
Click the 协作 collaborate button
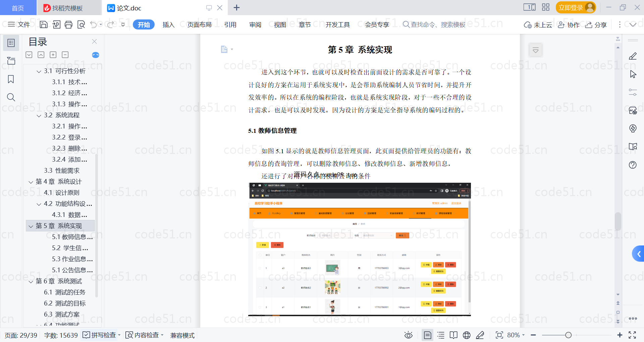pyautogui.click(x=569, y=25)
